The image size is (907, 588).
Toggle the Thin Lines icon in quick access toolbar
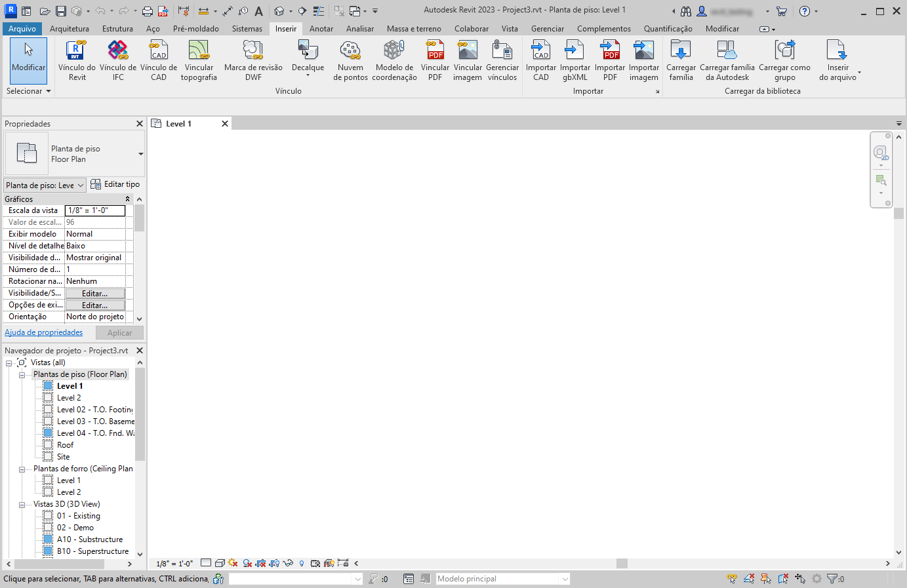(318, 11)
